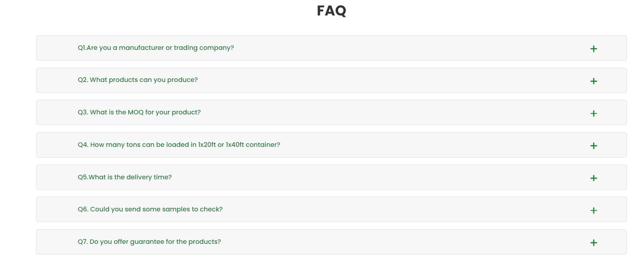The image size is (644, 268).
Task: Click the plus icon beside Q5 delivery time
Action: 593,178
